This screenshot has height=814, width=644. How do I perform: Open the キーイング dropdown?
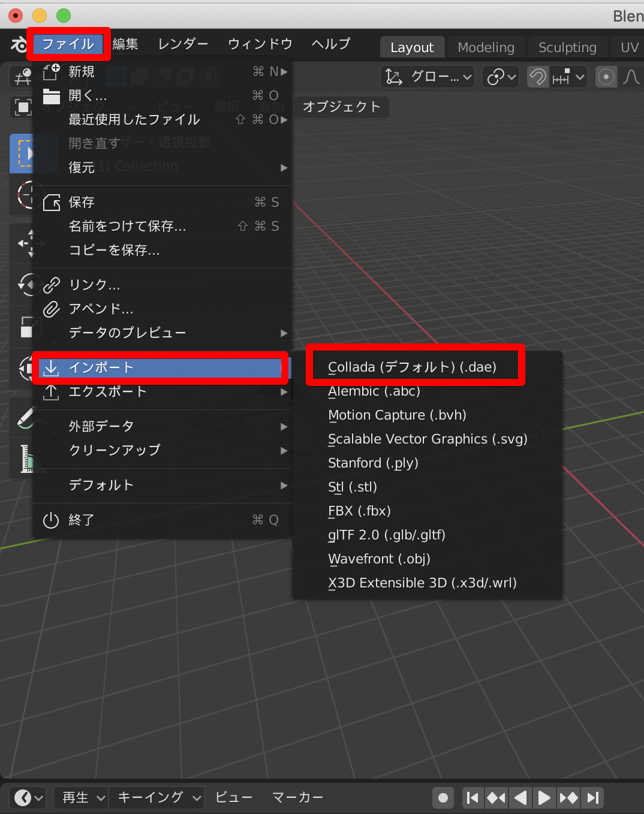158,798
